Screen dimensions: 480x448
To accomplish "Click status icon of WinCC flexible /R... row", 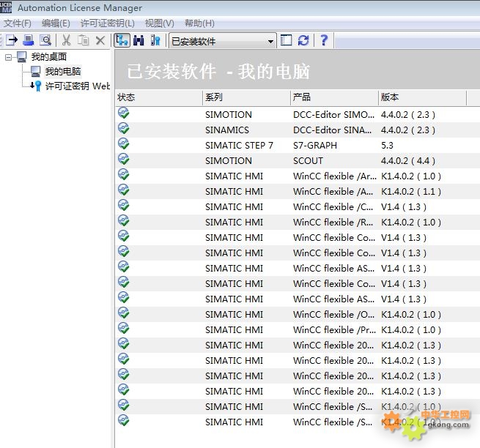I will pos(123,220).
